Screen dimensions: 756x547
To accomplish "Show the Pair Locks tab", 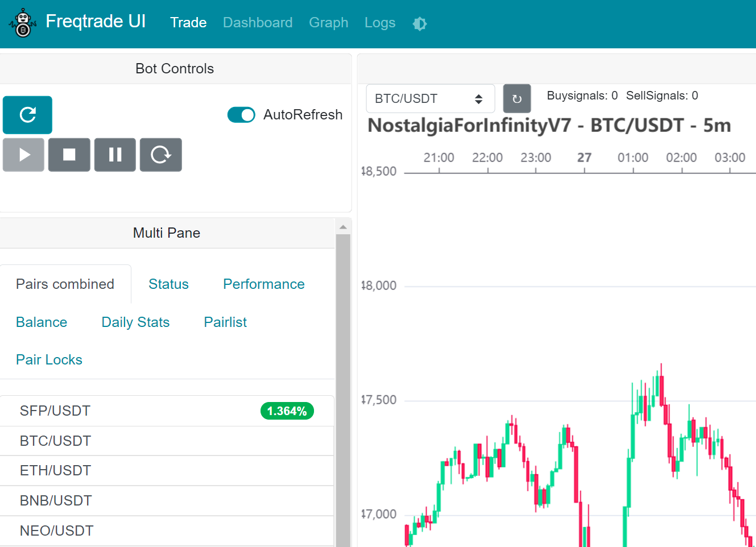I will [x=49, y=359].
